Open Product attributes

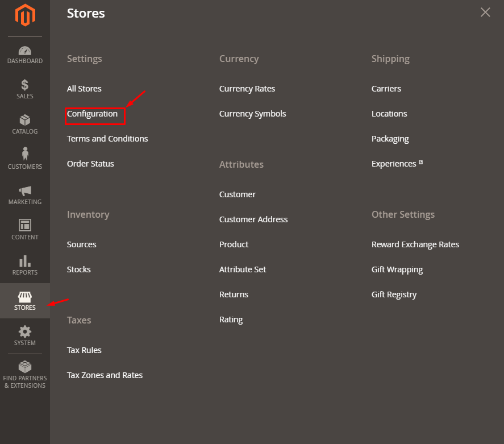234,244
